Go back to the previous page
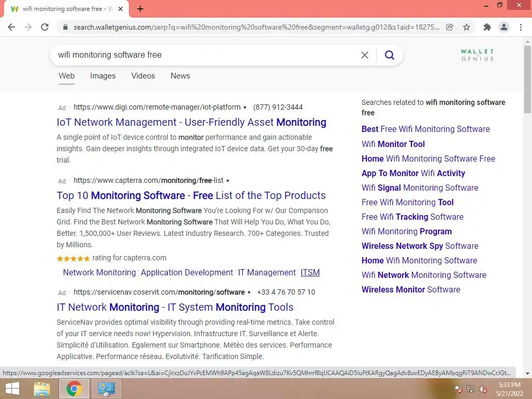Image resolution: width=532 pixels, height=399 pixels. (x=11, y=27)
